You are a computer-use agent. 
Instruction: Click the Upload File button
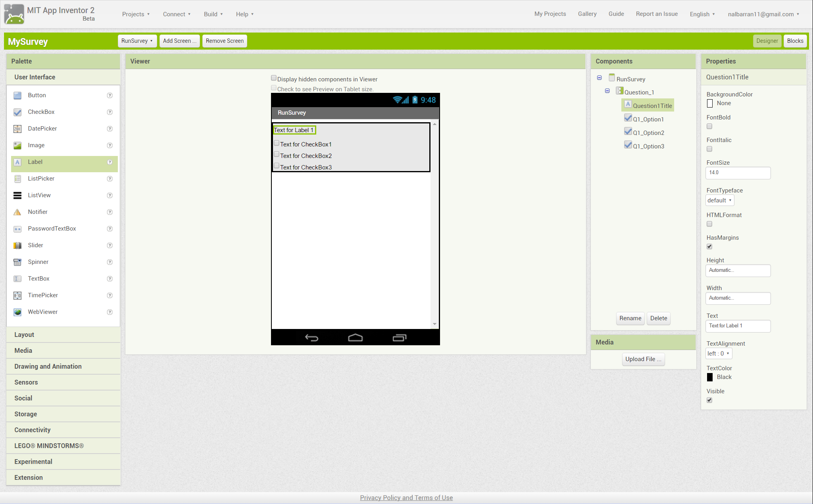pyautogui.click(x=643, y=359)
